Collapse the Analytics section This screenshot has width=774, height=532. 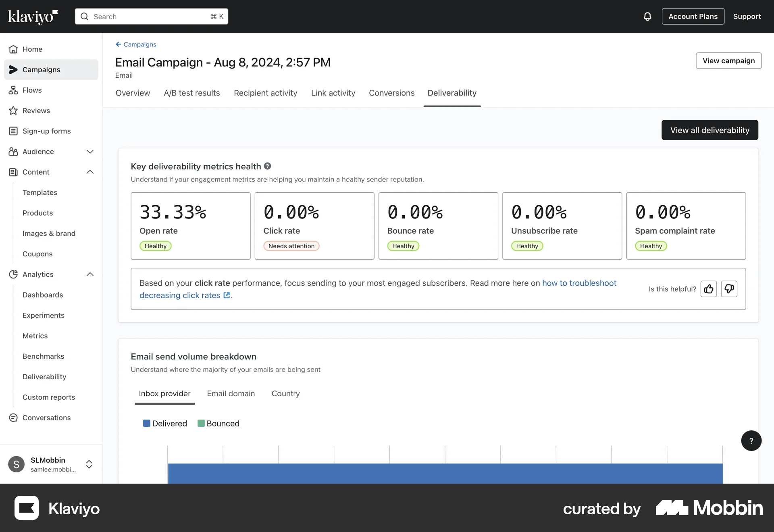click(x=90, y=274)
